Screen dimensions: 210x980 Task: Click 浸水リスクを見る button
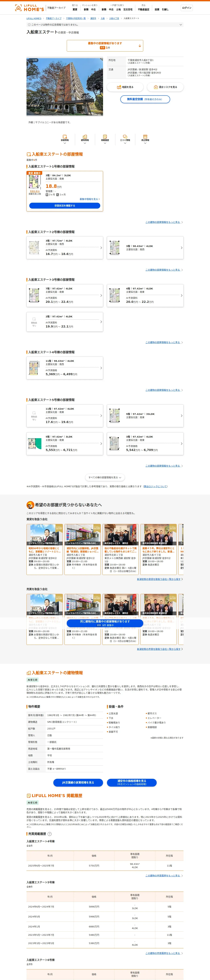(165, 87)
